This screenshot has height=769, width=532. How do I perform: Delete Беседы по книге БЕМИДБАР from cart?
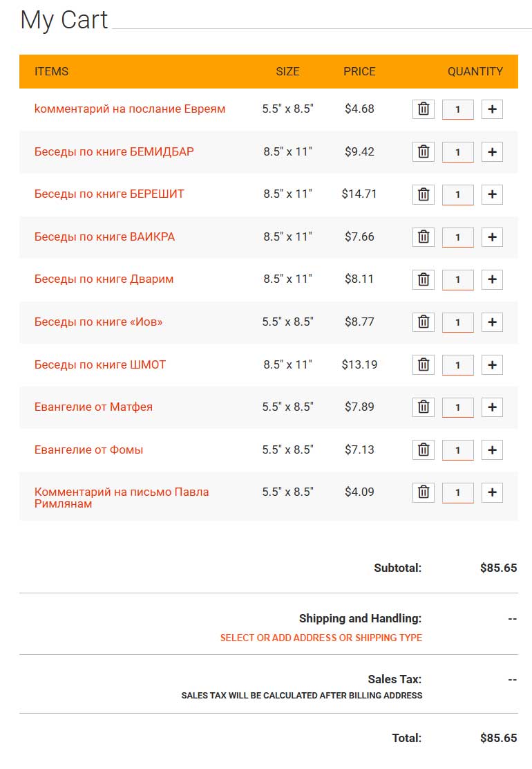(x=424, y=151)
